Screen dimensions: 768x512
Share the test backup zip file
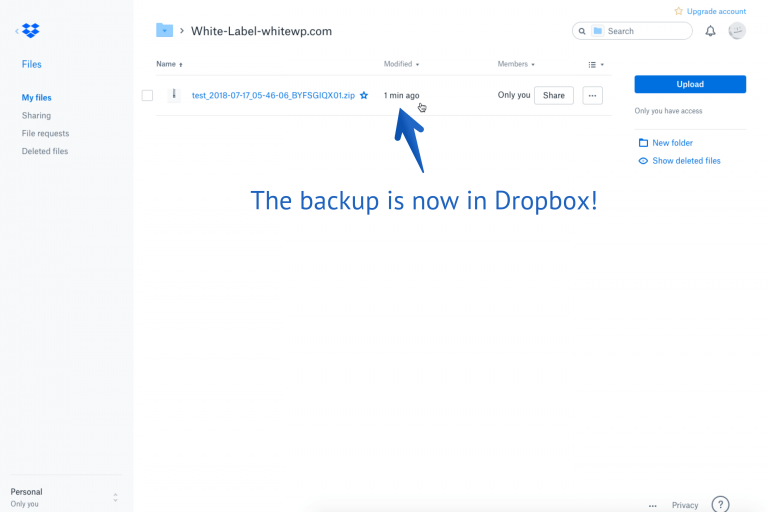coord(553,96)
